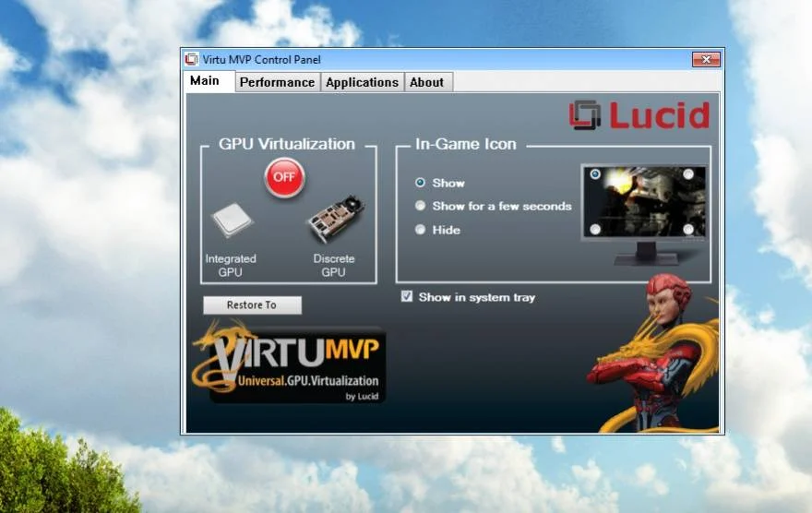Click the Restore To button
Screen dimensions: 812x513
[x=252, y=304]
